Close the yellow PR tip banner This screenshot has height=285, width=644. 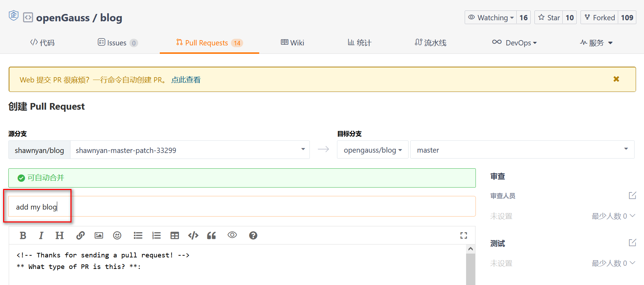(x=616, y=79)
